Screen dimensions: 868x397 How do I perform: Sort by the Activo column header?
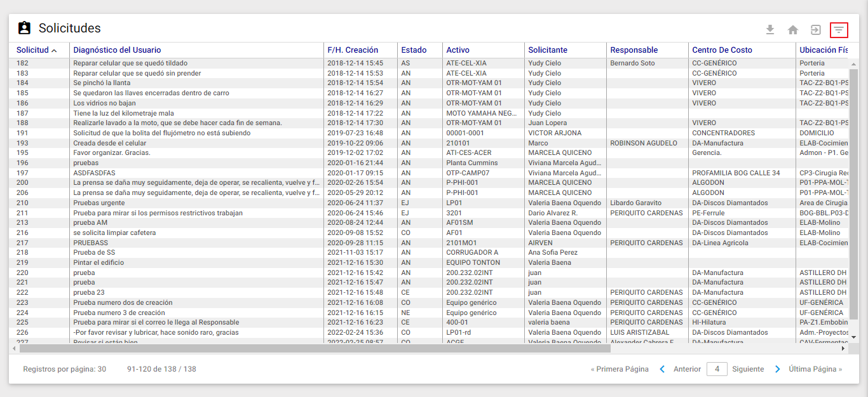click(458, 50)
